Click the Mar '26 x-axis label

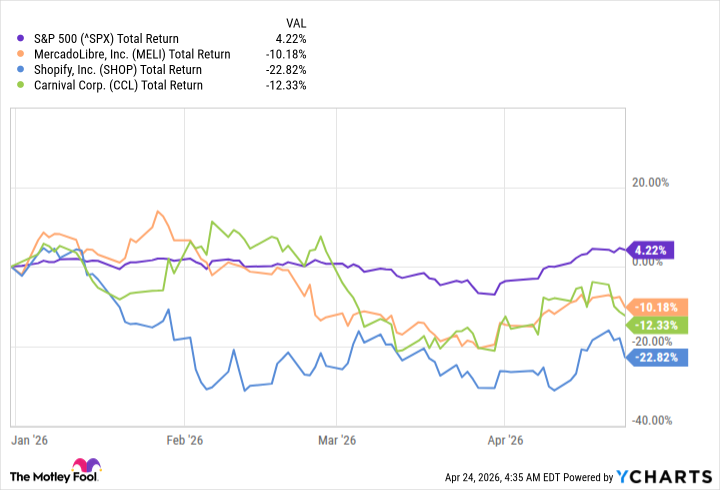tap(337, 439)
